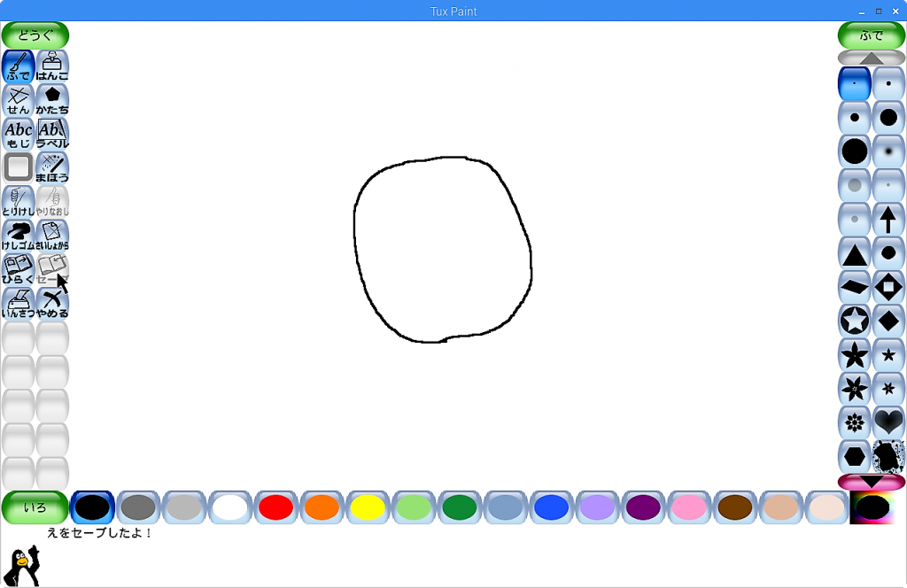Select the けしゴム eraser tool

pyautogui.click(x=18, y=236)
